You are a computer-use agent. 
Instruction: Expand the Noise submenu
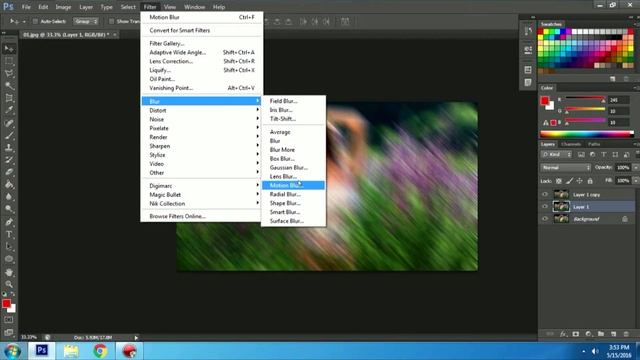pos(201,120)
